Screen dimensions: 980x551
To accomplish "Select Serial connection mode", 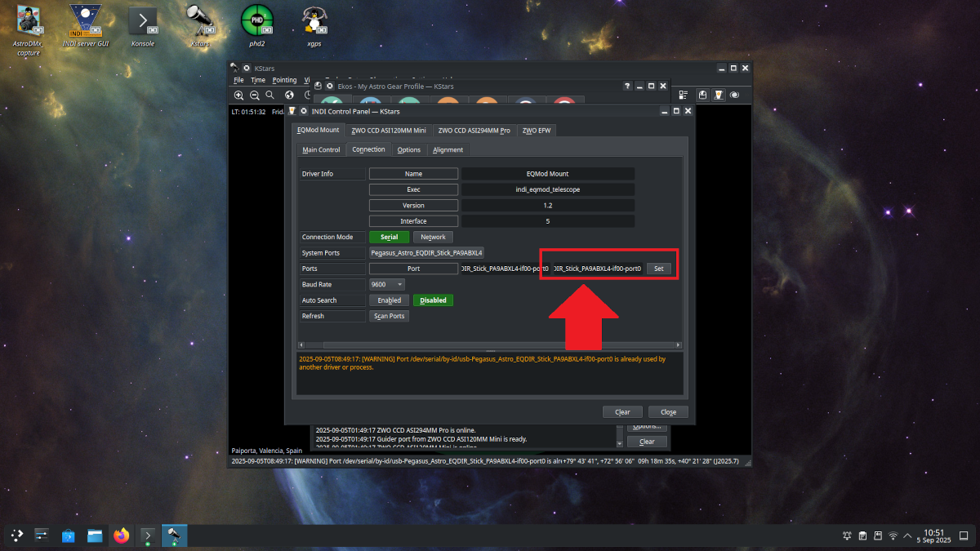I will [389, 237].
